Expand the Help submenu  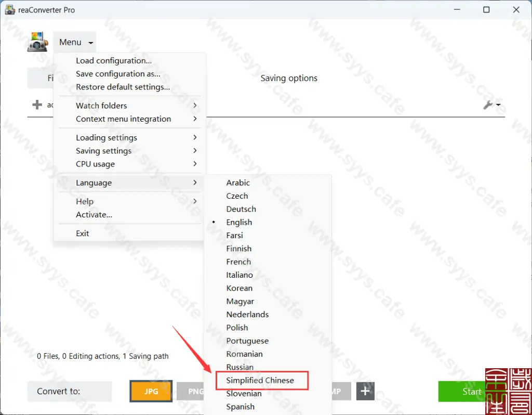[x=129, y=201]
